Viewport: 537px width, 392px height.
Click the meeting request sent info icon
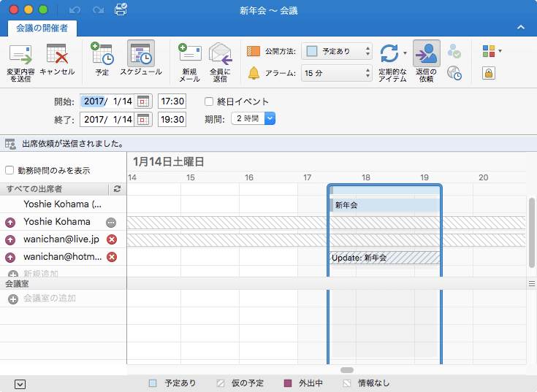pyautogui.click(x=10, y=144)
